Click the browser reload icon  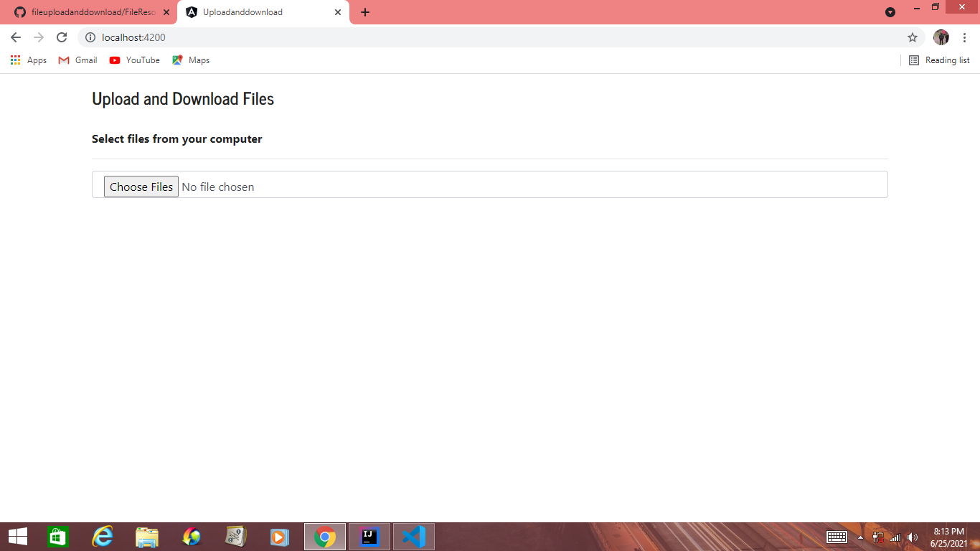pos(61,37)
